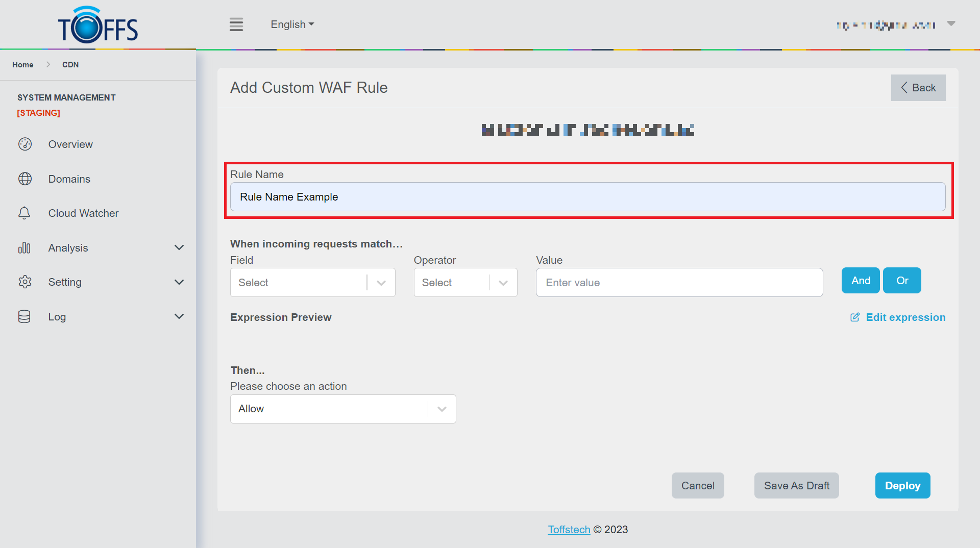The image size is (980, 548).
Task: Open the Field select dropdown
Action: pos(312,283)
